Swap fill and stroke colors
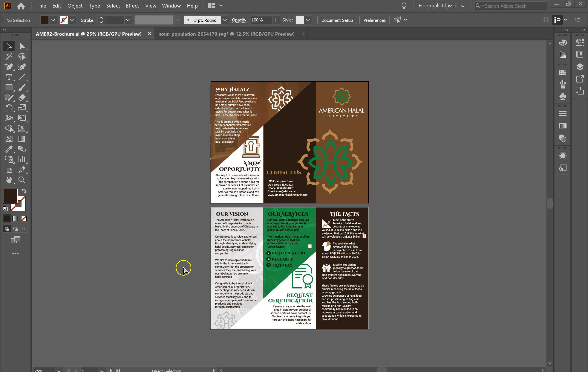 point(24,191)
